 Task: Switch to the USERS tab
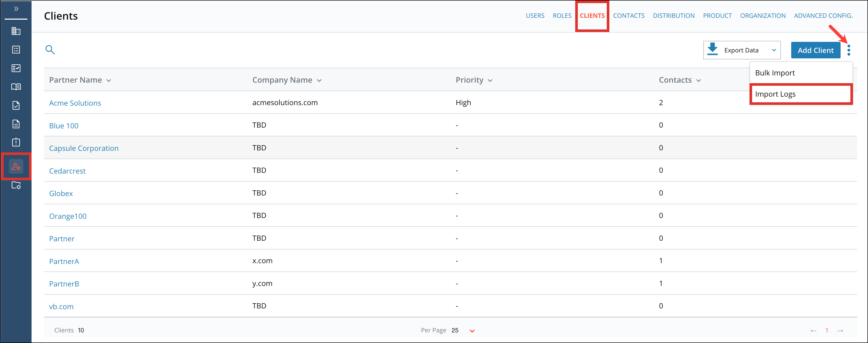[x=535, y=15]
